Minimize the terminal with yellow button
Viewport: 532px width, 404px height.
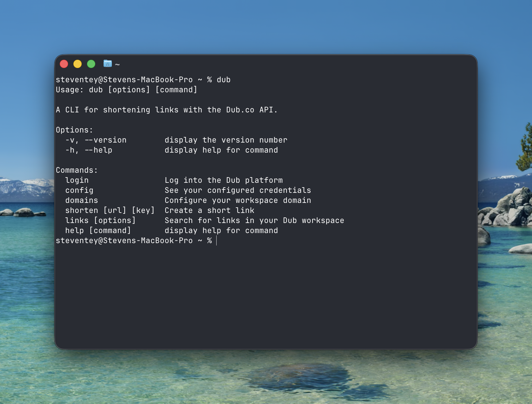click(x=78, y=64)
